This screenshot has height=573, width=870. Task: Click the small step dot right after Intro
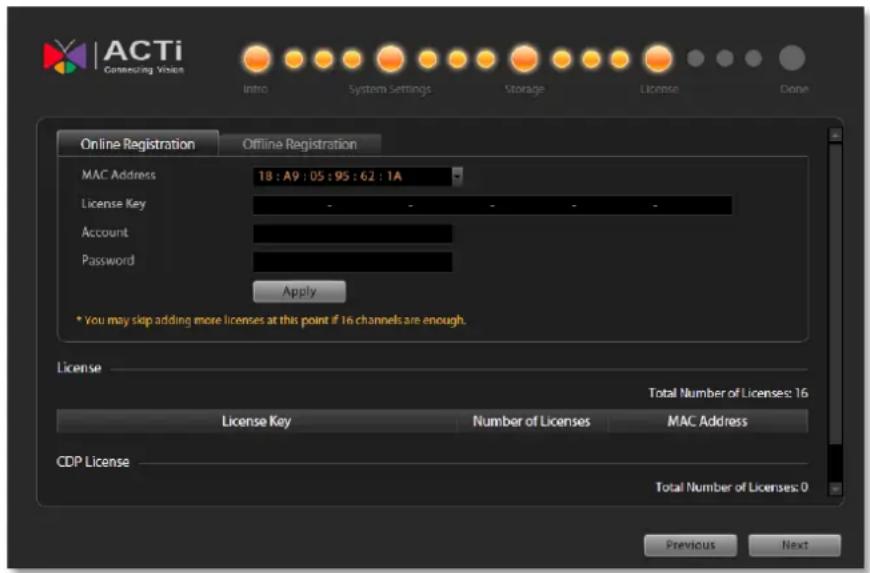click(294, 59)
